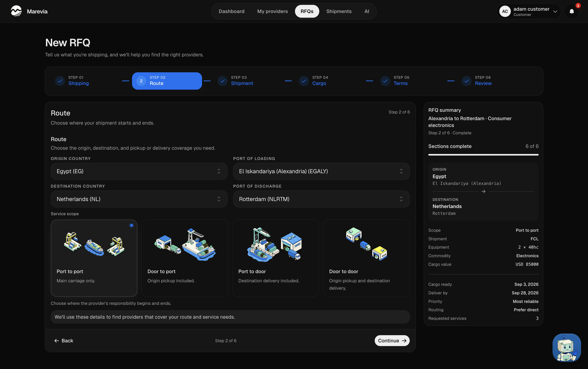The width and height of the screenshot is (588, 369).
Task: Expand the adam customer account menu chevron
Action: click(x=555, y=12)
